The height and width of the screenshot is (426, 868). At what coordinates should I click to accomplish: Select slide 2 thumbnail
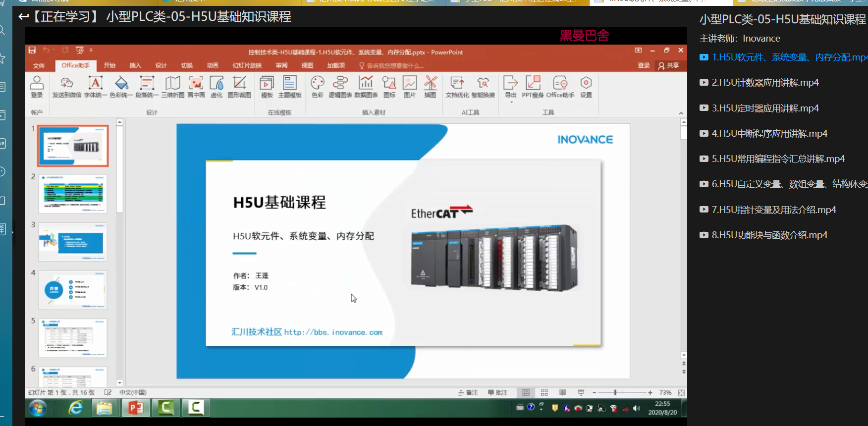(73, 194)
